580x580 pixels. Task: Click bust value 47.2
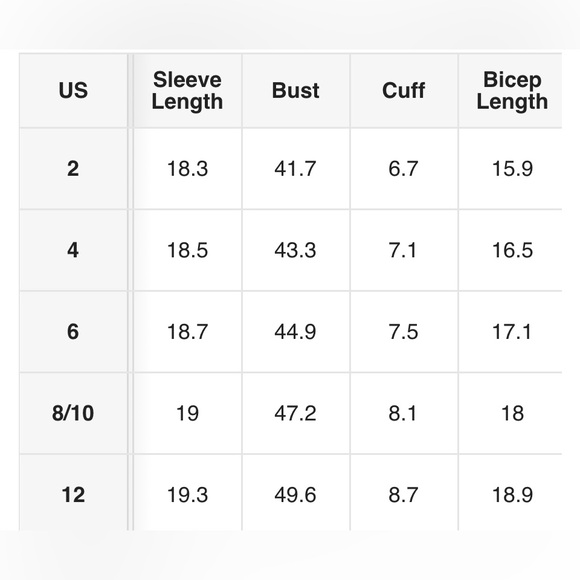point(295,413)
